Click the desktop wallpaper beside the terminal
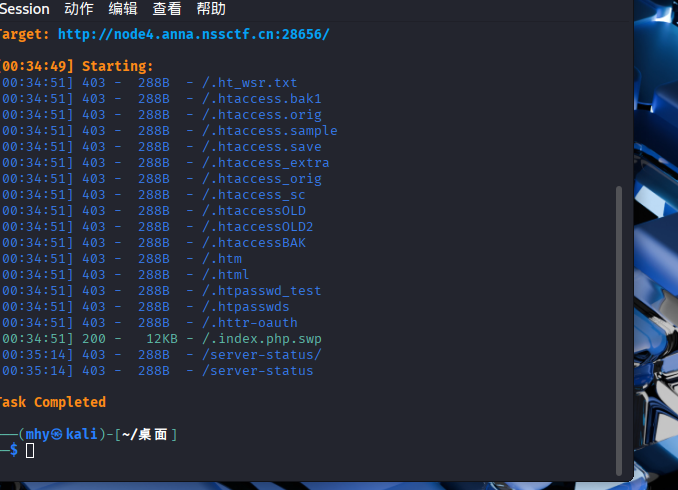This screenshot has width=678, height=490. point(655,250)
